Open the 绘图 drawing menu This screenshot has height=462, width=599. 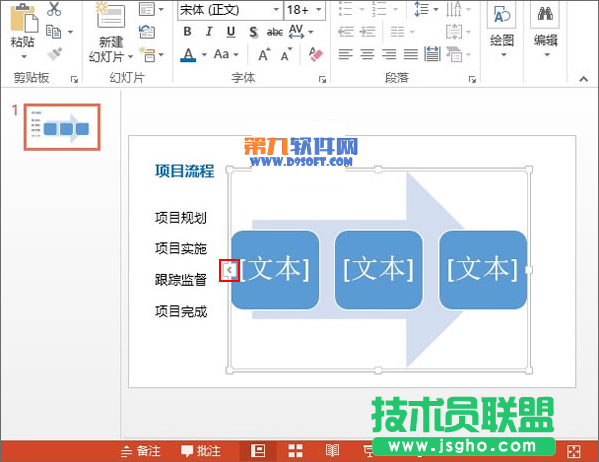(502, 31)
